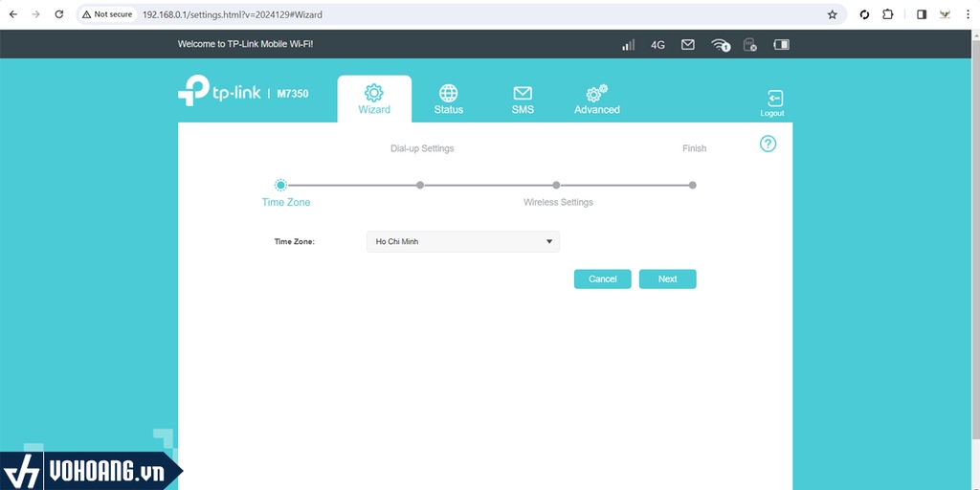Open the Advanced settings tab
This screenshot has width=980, height=490.
pos(597,100)
